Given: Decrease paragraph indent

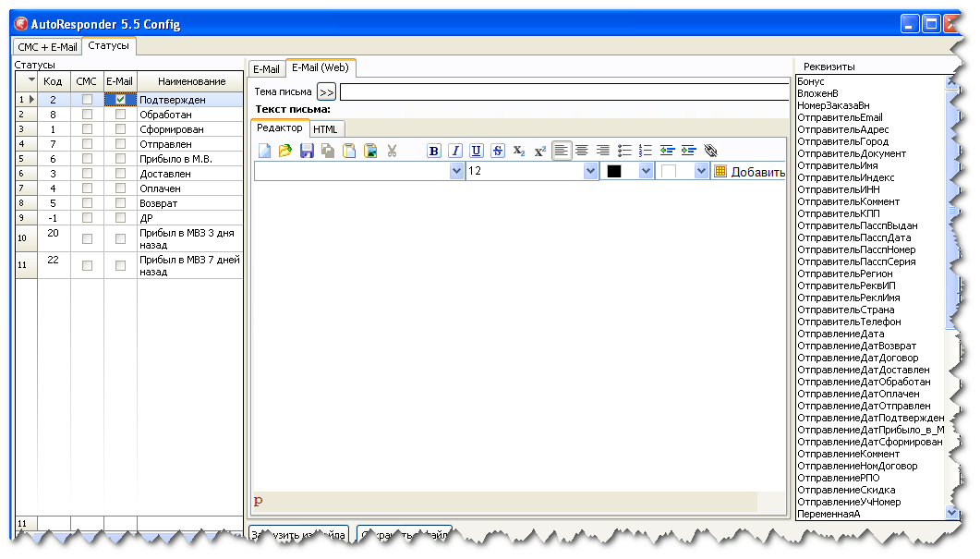Looking at the screenshot, I should coord(667,151).
